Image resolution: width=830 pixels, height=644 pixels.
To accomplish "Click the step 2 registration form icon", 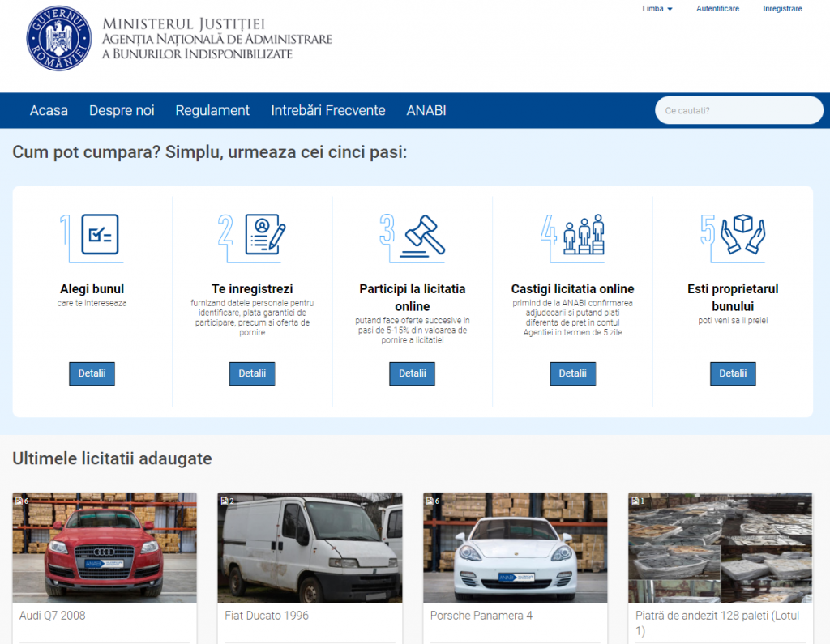I will [x=265, y=234].
